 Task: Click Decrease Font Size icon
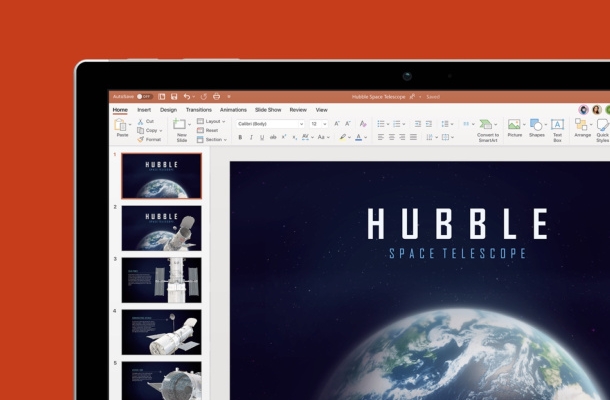click(348, 124)
